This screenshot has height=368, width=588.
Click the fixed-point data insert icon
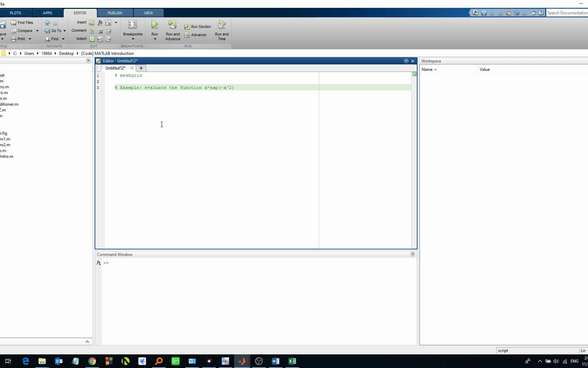point(108,22)
